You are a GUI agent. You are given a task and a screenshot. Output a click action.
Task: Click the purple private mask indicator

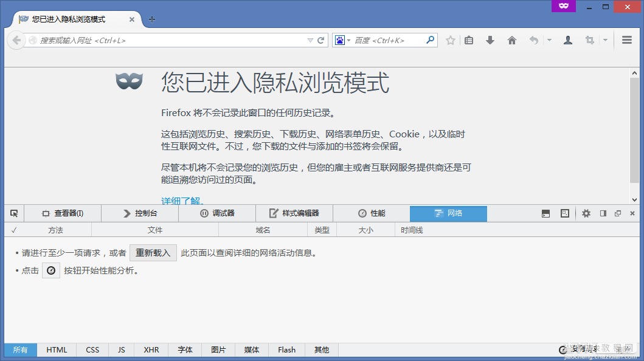coord(564,5)
